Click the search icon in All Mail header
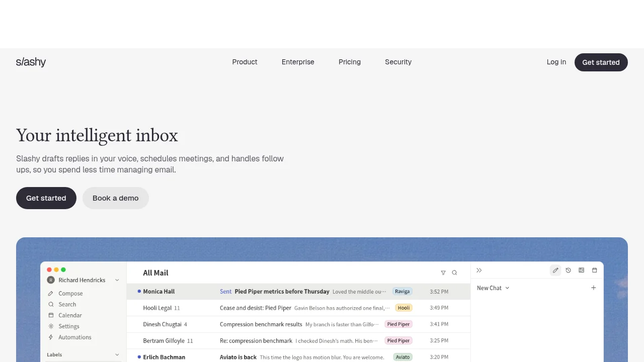644x362 pixels. (454, 273)
